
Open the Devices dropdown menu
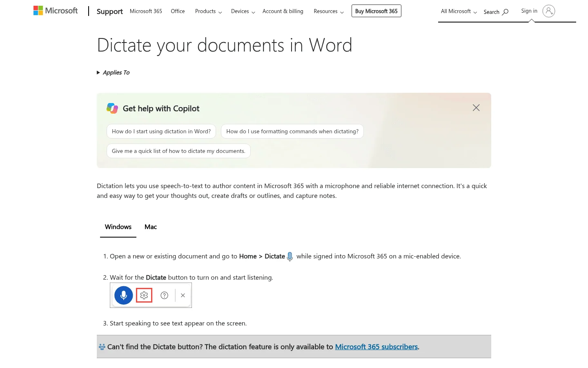pyautogui.click(x=243, y=11)
